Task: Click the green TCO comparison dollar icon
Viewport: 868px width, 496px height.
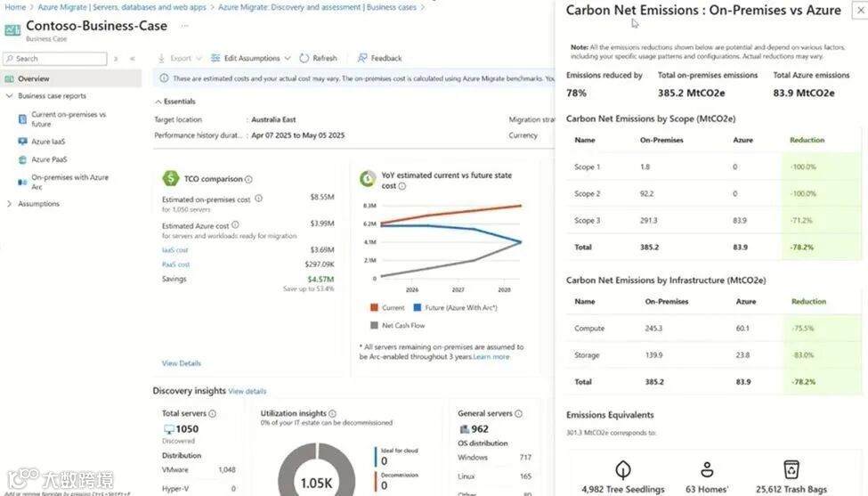Action: click(171, 178)
